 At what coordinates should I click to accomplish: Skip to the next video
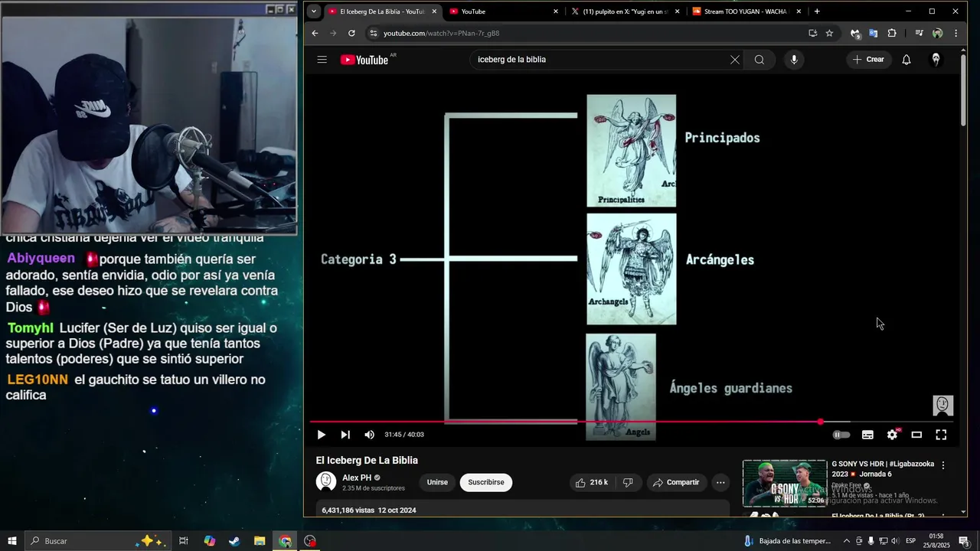[345, 435]
